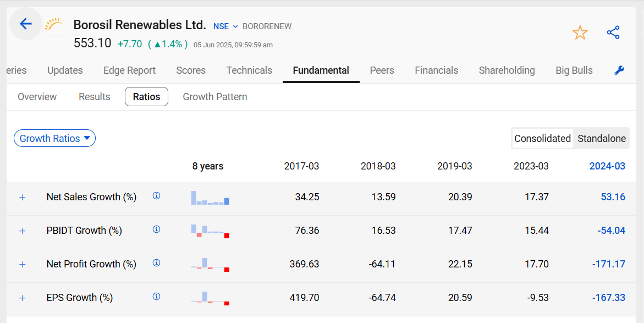Click PBIDT Growth 2017-03 value 76.36
Image resolution: width=644 pixels, height=323 pixels.
click(307, 231)
